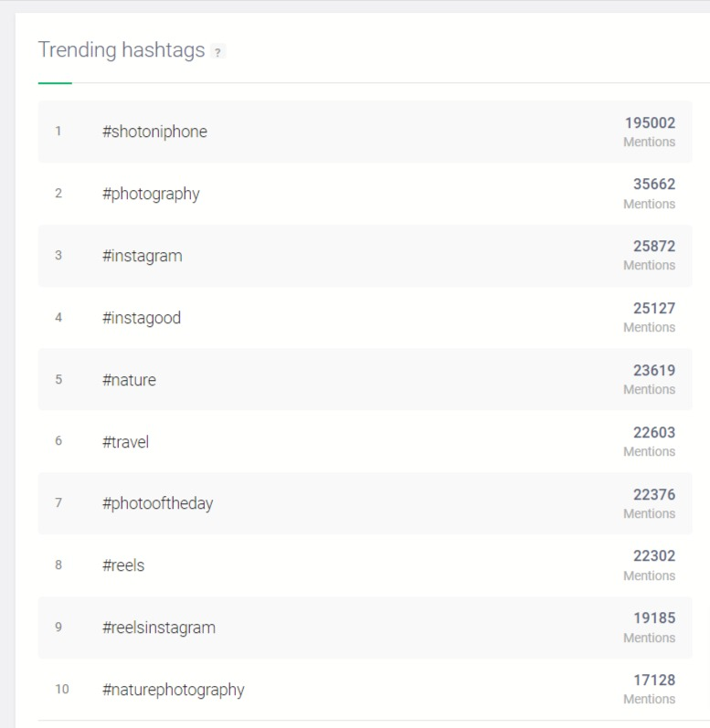Select the #photooftheday hashtag
Image resolution: width=710 pixels, height=728 pixels.
pos(157,503)
